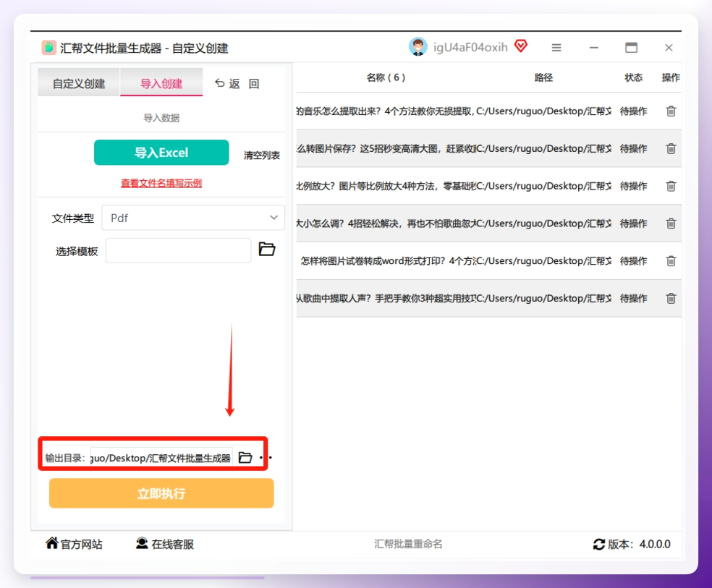This screenshot has height=588, width=712.
Task: Switch to the 自定义创建 tab
Action: coord(79,83)
